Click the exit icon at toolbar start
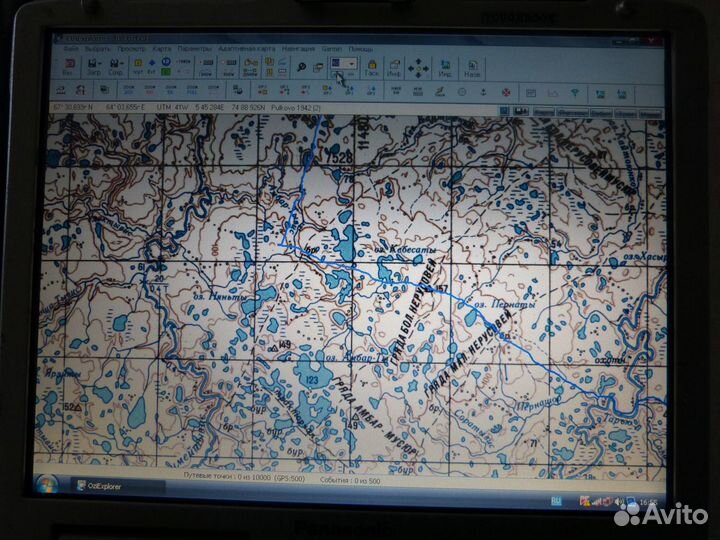Image resolution: width=720 pixels, height=540 pixels. tap(68, 67)
